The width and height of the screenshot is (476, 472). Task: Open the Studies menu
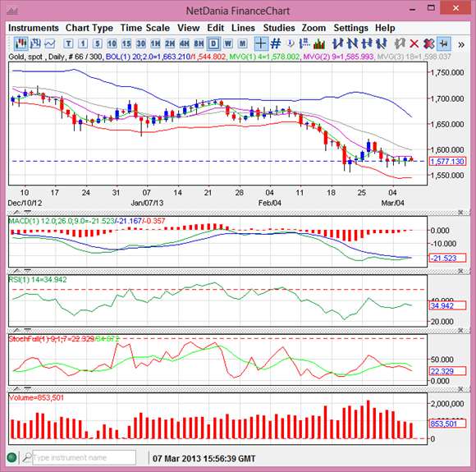[x=279, y=28]
